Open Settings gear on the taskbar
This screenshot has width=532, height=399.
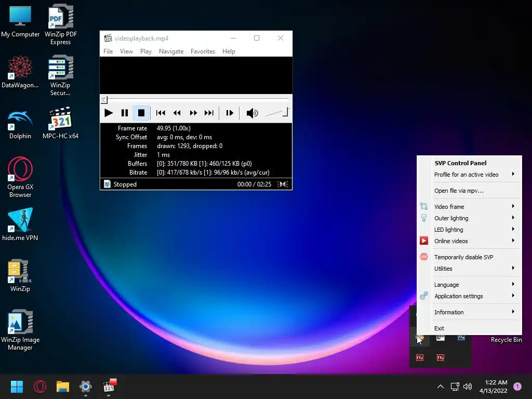pyautogui.click(x=86, y=387)
